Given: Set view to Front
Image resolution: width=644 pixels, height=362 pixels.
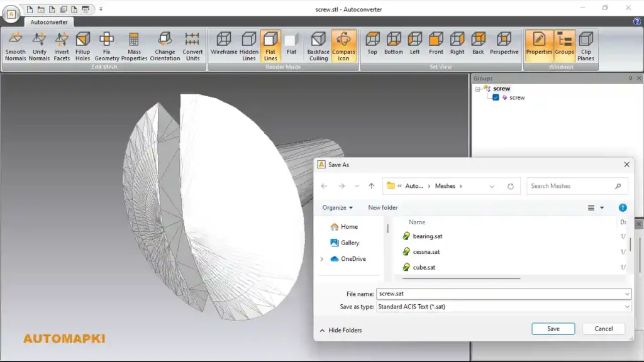Looking at the screenshot, I should 436,43.
